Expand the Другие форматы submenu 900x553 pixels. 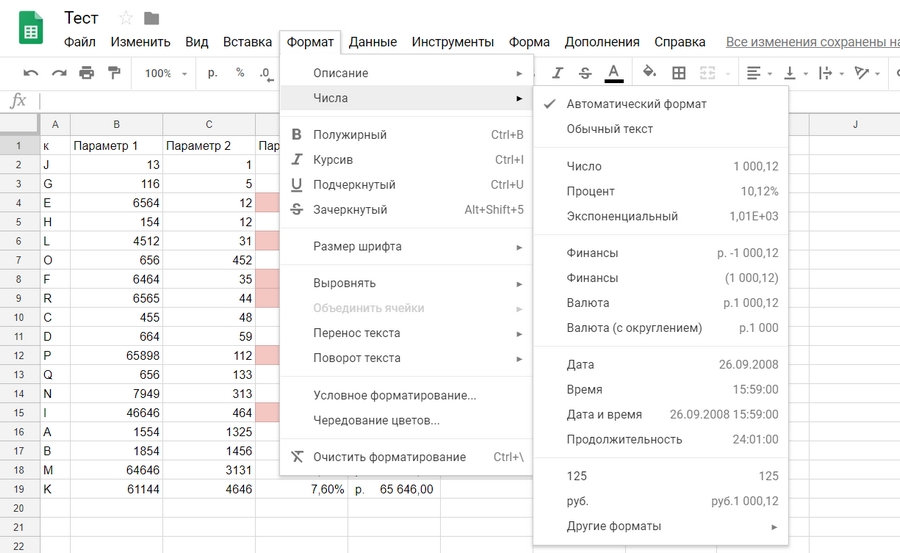click(614, 526)
